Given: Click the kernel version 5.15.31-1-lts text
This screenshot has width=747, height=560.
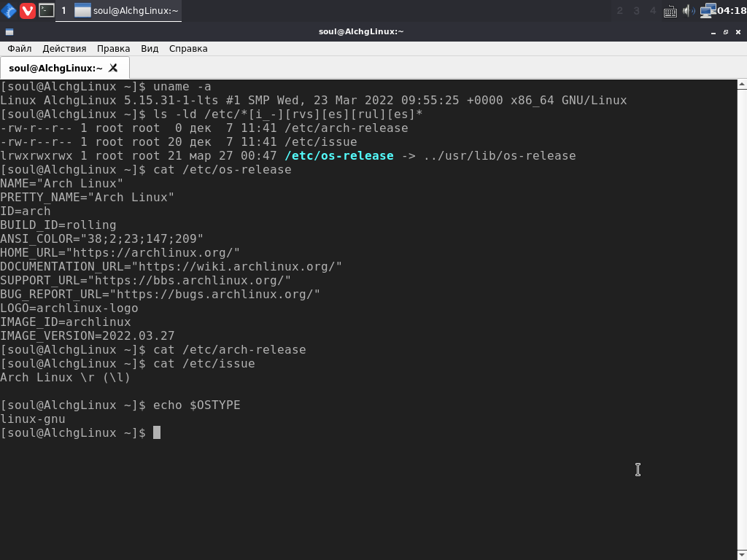Looking at the screenshot, I should (171, 101).
